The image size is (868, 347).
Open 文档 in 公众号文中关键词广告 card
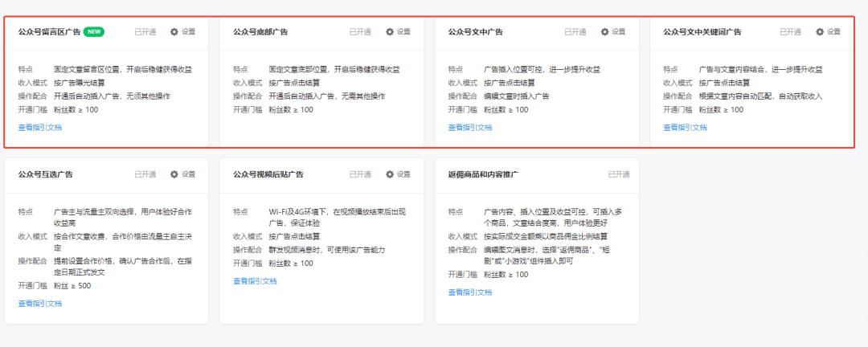699,127
